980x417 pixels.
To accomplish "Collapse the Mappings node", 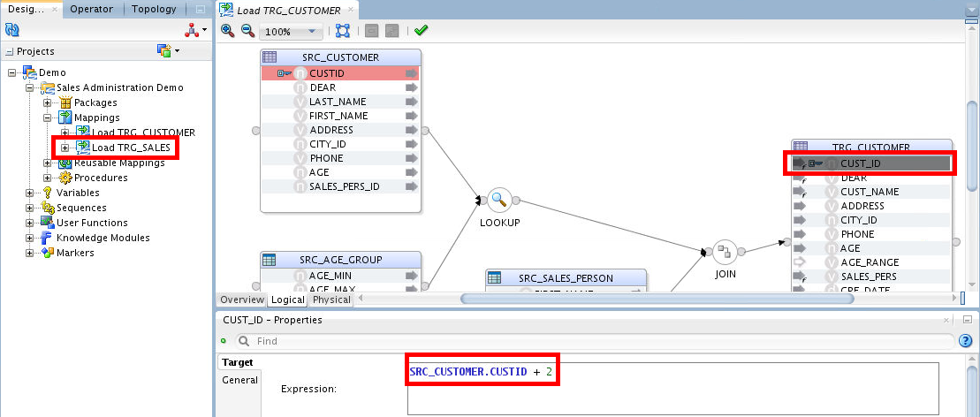I will (x=47, y=118).
